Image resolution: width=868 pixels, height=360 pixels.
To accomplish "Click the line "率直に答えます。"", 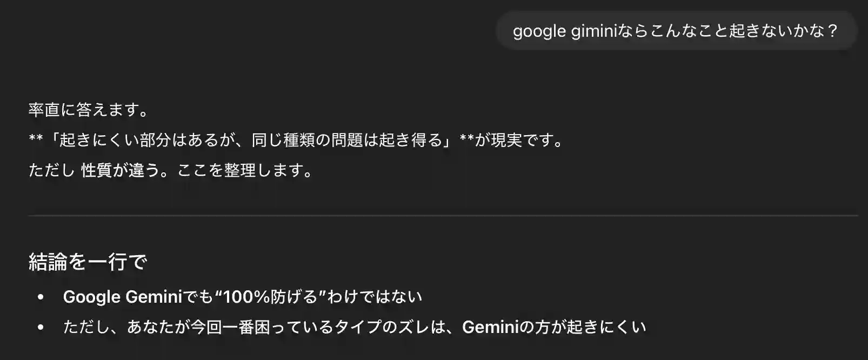I will 89,110.
